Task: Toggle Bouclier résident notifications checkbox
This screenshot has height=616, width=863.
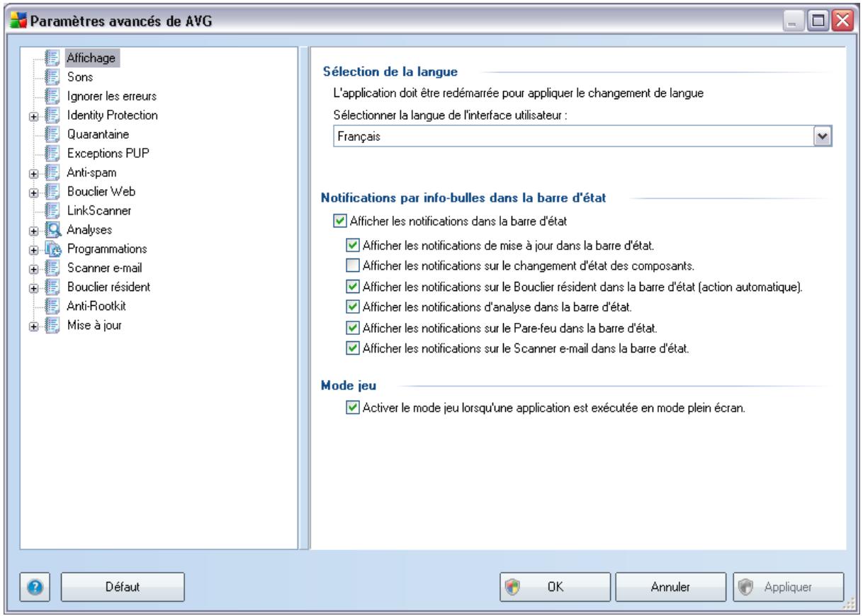Action: point(353,286)
